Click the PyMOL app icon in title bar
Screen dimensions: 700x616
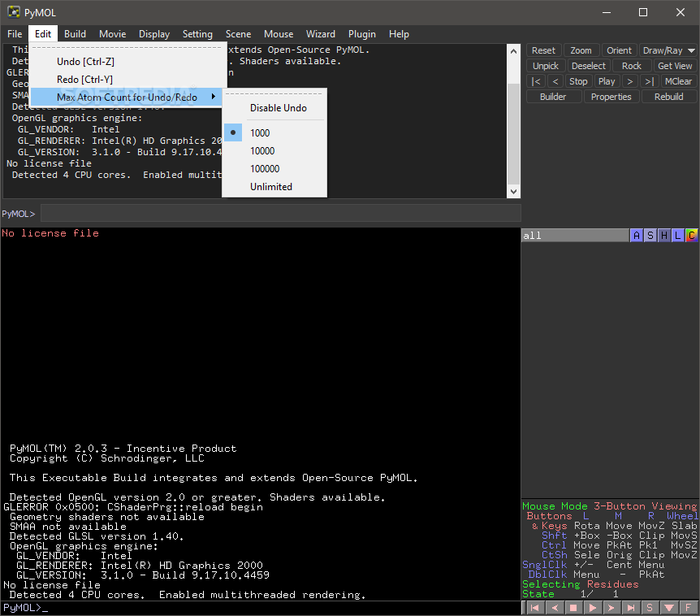click(13, 12)
